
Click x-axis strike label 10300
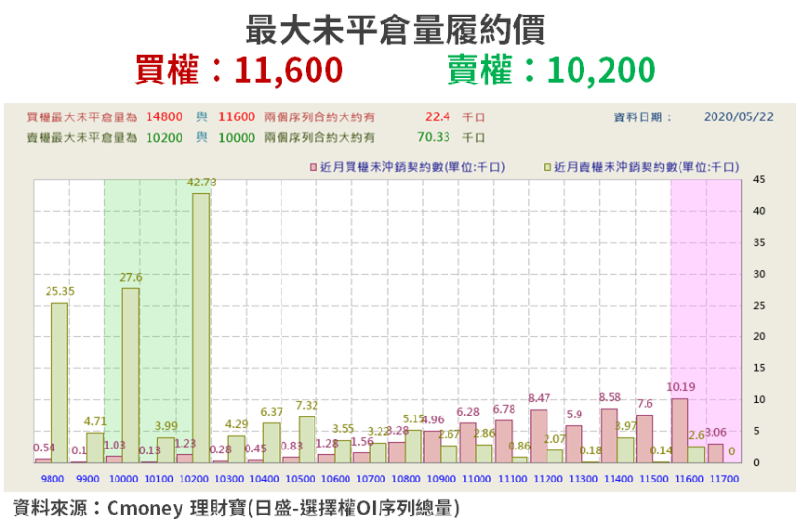pyautogui.click(x=229, y=479)
